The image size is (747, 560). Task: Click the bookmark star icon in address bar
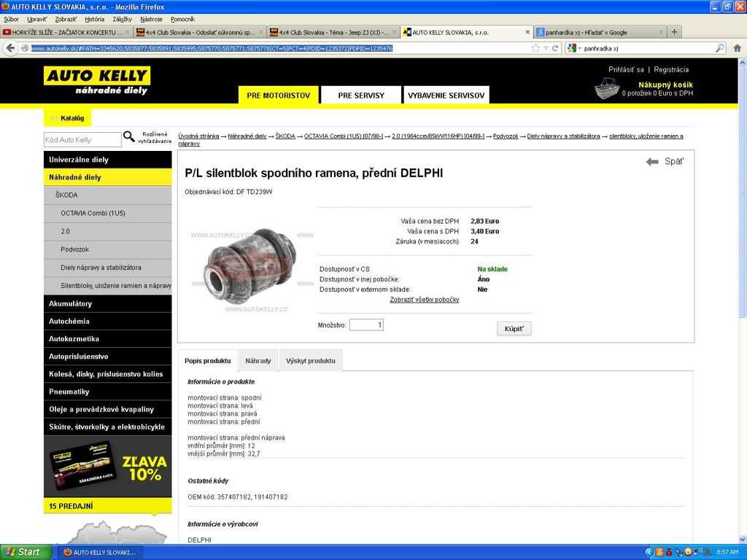tap(535, 48)
